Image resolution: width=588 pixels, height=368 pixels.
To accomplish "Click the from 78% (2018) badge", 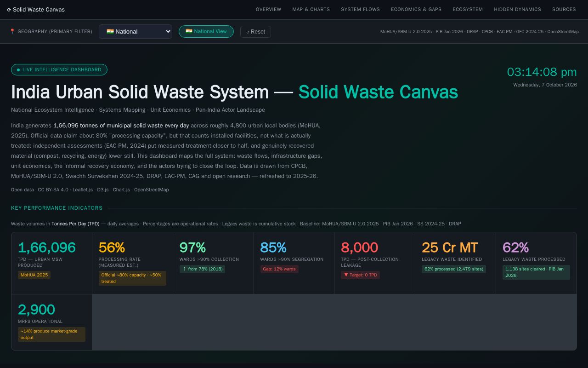I will point(202,269).
